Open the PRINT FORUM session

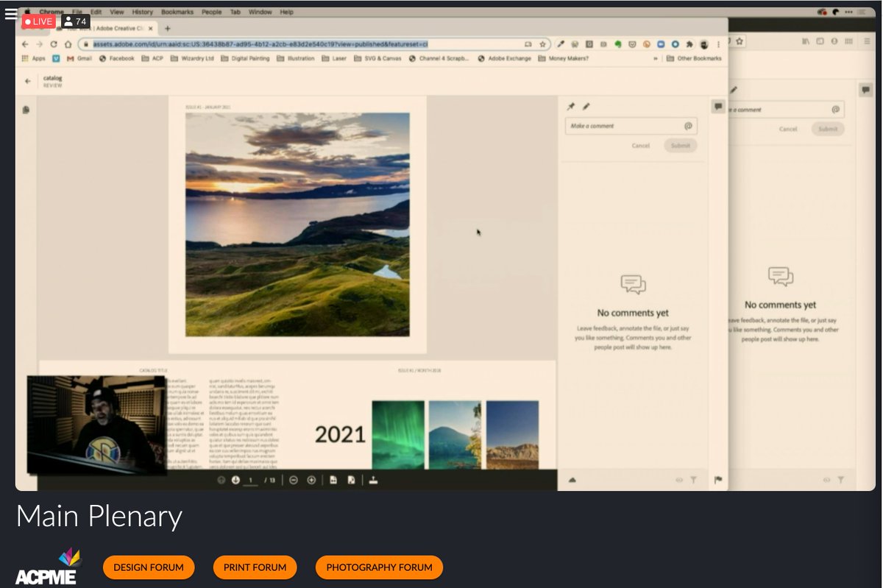(255, 567)
